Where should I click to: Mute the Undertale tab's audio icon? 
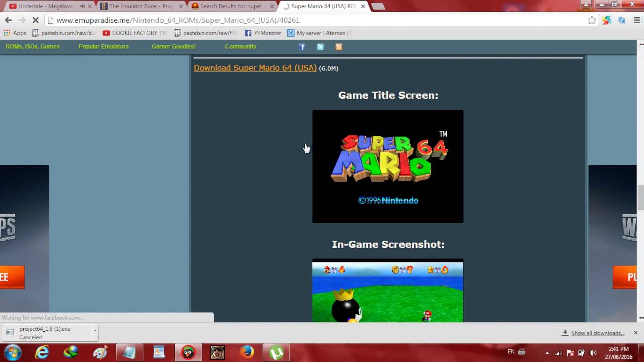click(x=82, y=6)
